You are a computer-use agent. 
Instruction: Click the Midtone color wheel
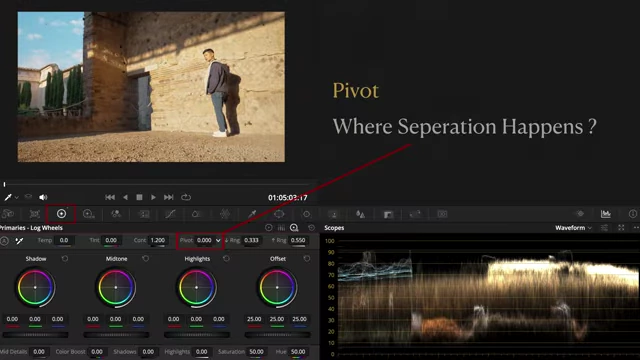pyautogui.click(x=116, y=288)
